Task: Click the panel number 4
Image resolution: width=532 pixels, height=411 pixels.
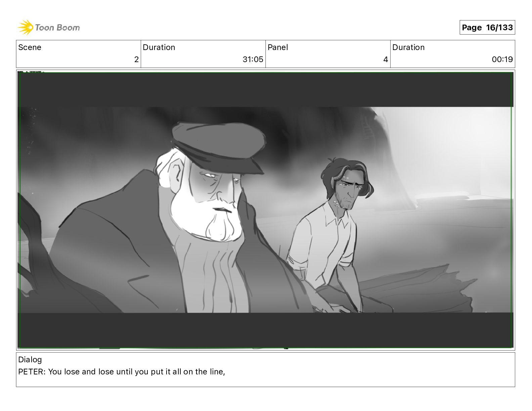Action: tap(386, 59)
